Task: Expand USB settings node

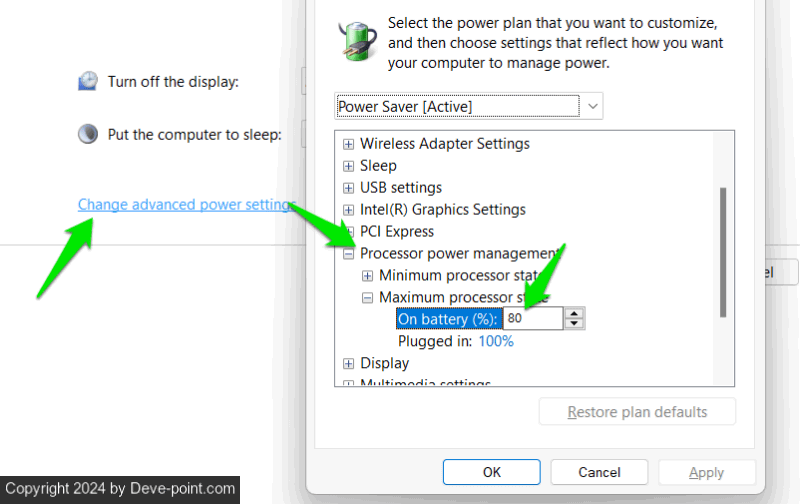Action: (x=349, y=188)
